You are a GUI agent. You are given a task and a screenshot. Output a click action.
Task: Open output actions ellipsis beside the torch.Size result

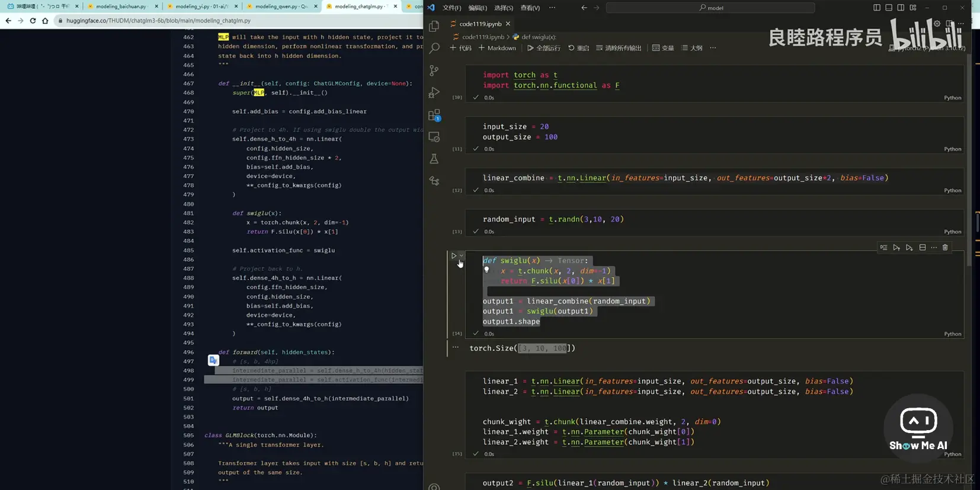[x=455, y=348]
